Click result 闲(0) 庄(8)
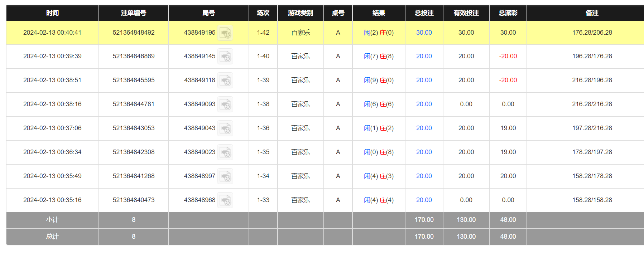 click(379, 152)
